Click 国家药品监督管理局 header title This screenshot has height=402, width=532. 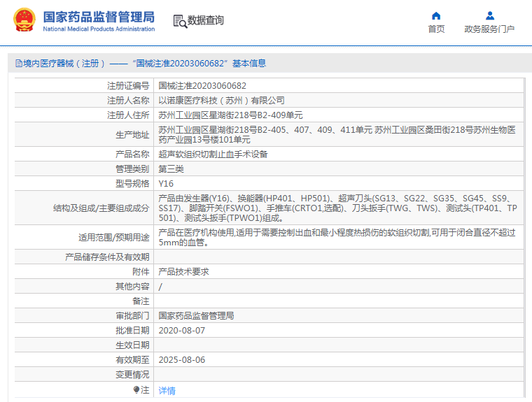[x=99, y=17]
